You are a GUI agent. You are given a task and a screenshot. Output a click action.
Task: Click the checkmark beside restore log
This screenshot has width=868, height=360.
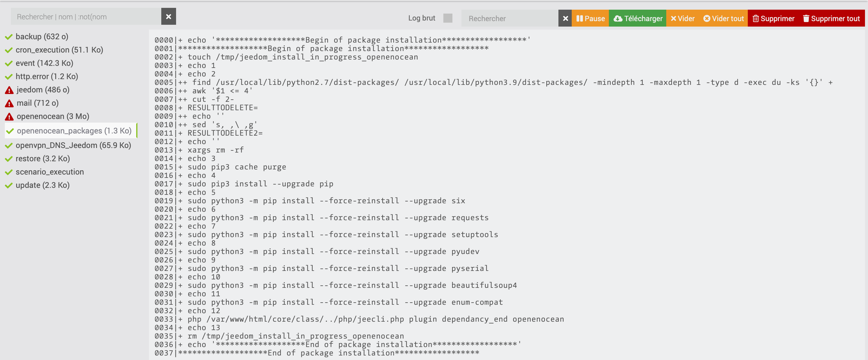pos(9,159)
